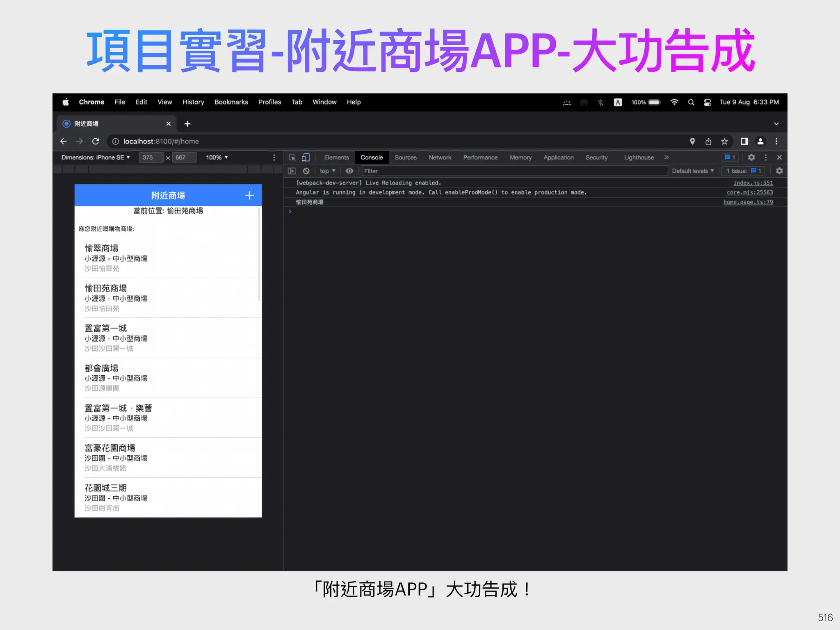Click the device toolbar more options dots

click(x=274, y=157)
